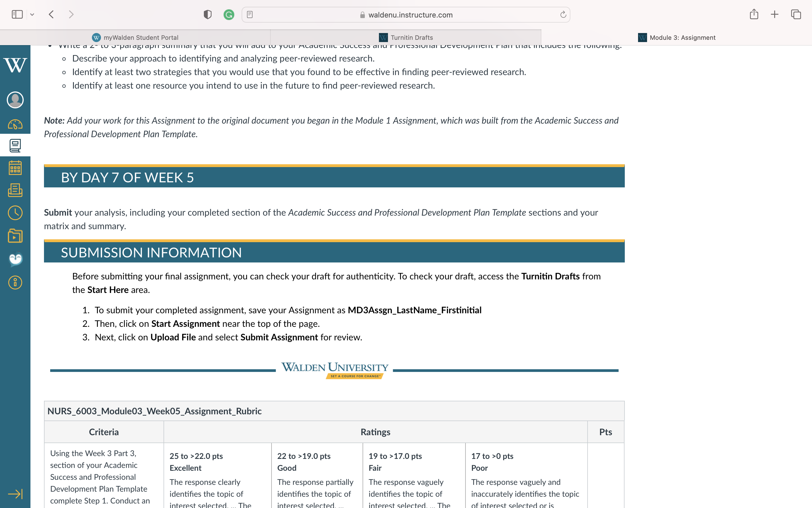Click the Walden University banner logo
The height and width of the screenshot is (508, 812).
click(x=335, y=370)
